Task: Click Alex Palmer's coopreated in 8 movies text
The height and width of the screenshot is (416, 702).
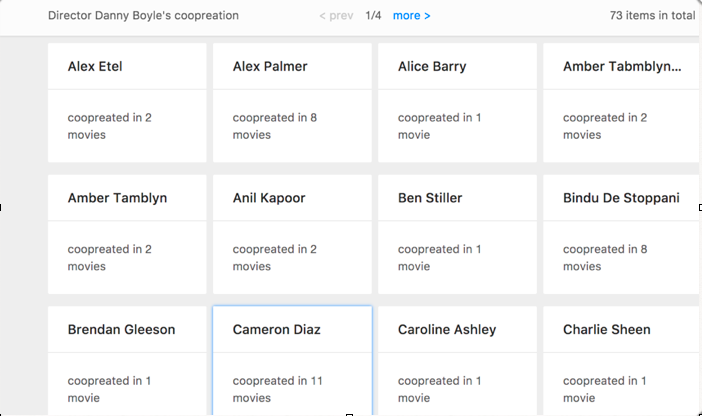Action: [x=274, y=126]
